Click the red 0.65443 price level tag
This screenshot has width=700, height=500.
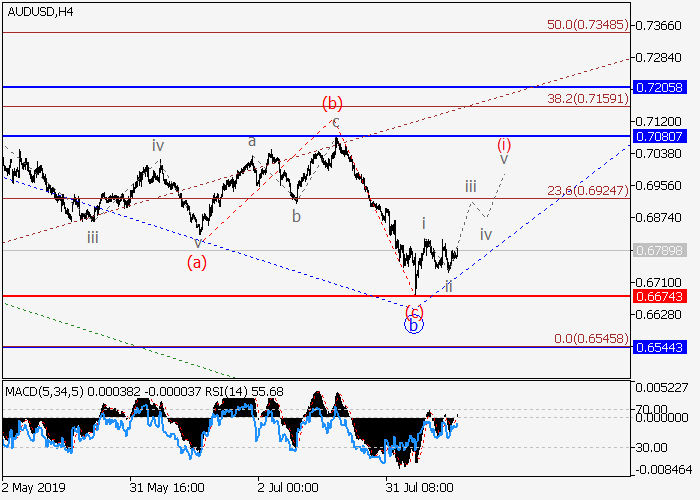point(659,346)
